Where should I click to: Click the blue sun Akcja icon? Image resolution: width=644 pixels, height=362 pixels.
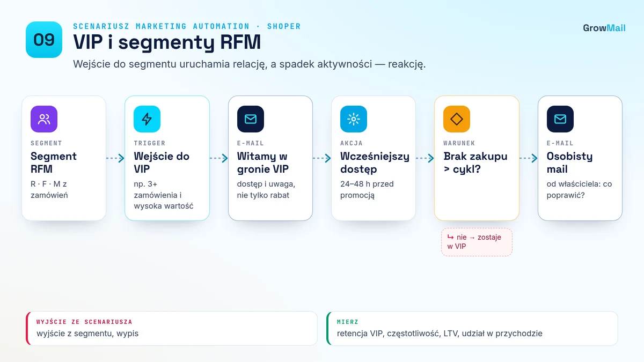tap(354, 119)
